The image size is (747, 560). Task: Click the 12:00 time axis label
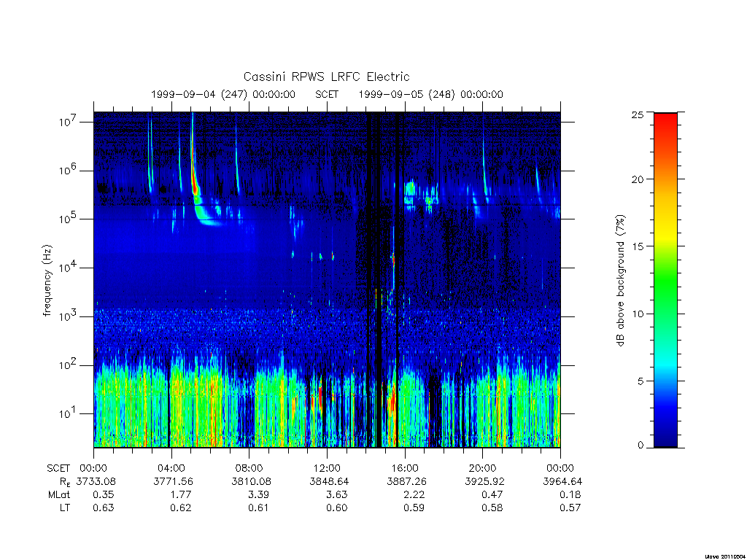click(x=327, y=468)
